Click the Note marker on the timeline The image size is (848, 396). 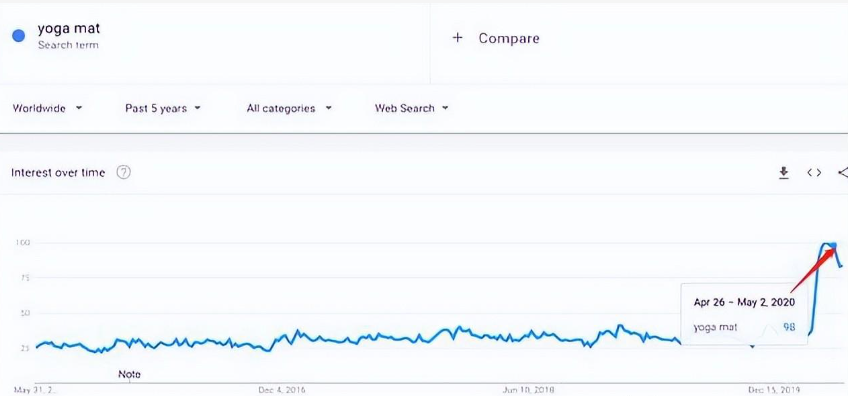(129, 374)
